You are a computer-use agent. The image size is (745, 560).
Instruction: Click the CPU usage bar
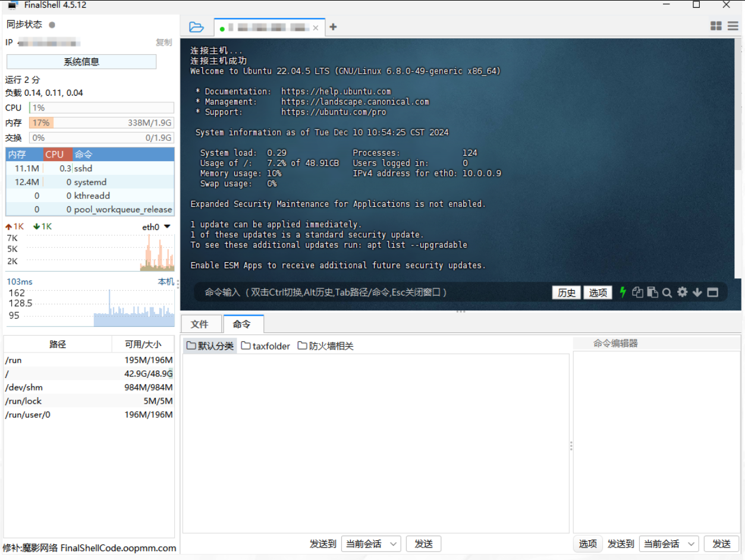click(101, 108)
